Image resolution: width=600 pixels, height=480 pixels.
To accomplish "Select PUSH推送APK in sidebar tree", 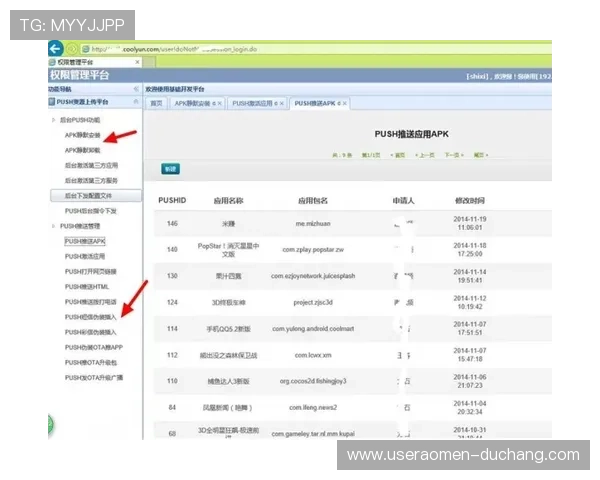I will coord(85,241).
